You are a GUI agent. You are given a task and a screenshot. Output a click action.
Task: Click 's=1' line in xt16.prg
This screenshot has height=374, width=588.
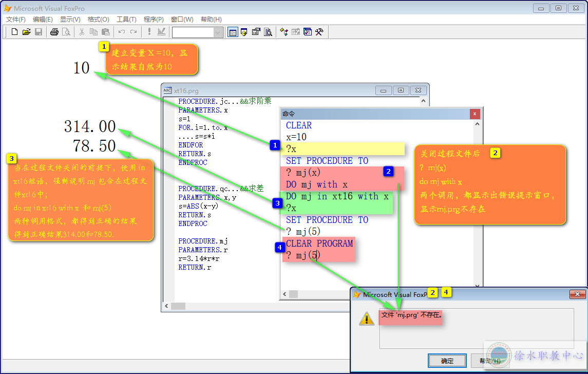coord(184,119)
